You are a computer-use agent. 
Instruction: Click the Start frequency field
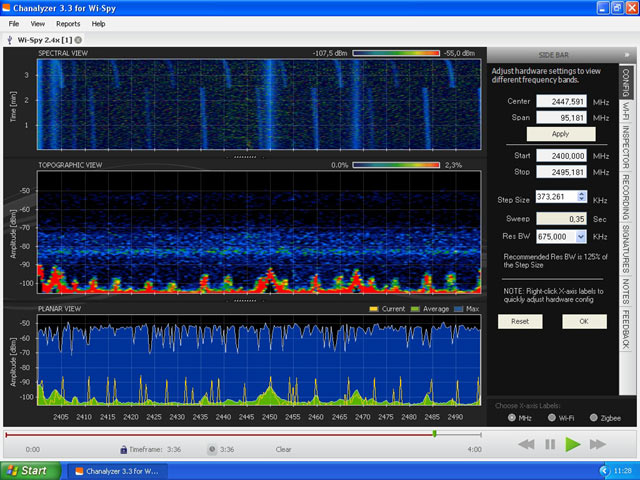click(561, 156)
